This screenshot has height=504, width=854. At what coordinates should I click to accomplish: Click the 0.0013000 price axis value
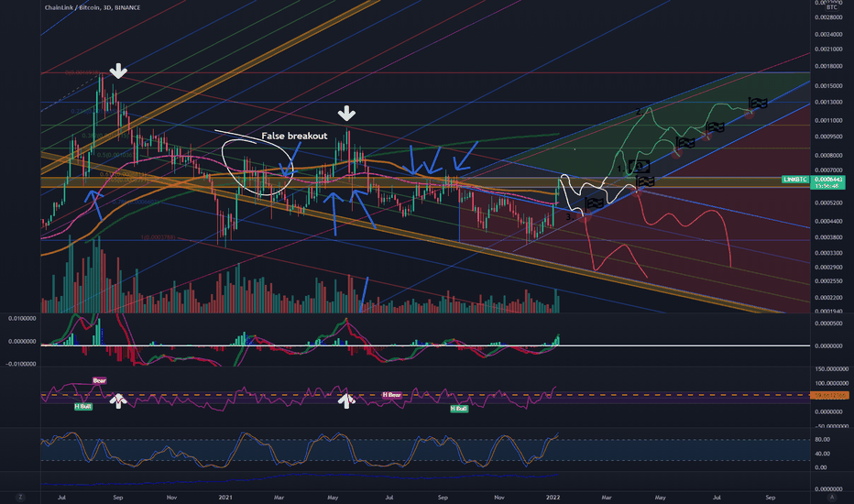click(x=828, y=102)
